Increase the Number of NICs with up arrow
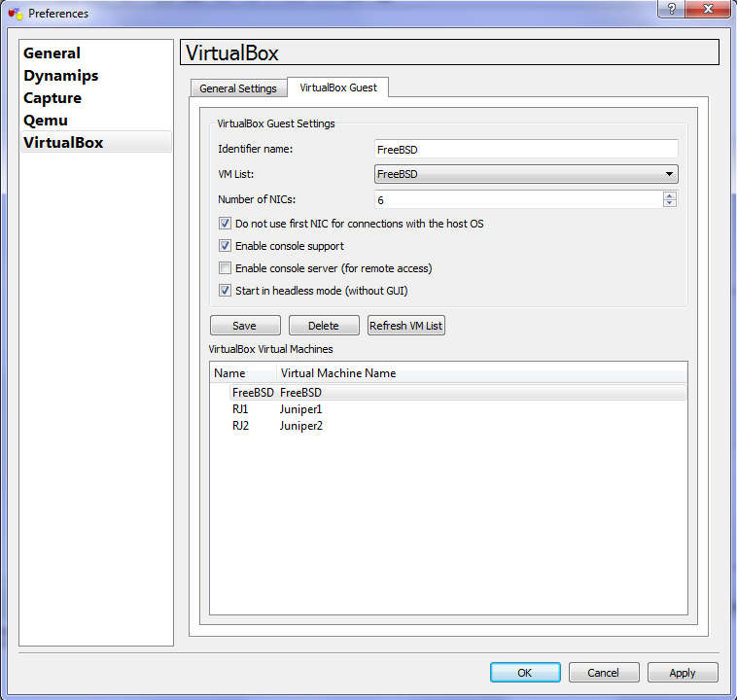The height and width of the screenshot is (700, 737). coord(670,195)
